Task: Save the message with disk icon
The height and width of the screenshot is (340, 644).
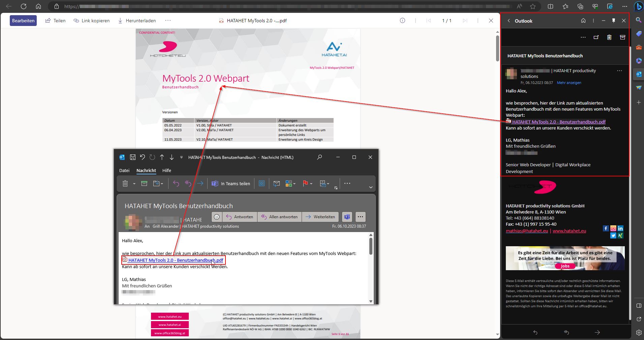Action: click(133, 157)
